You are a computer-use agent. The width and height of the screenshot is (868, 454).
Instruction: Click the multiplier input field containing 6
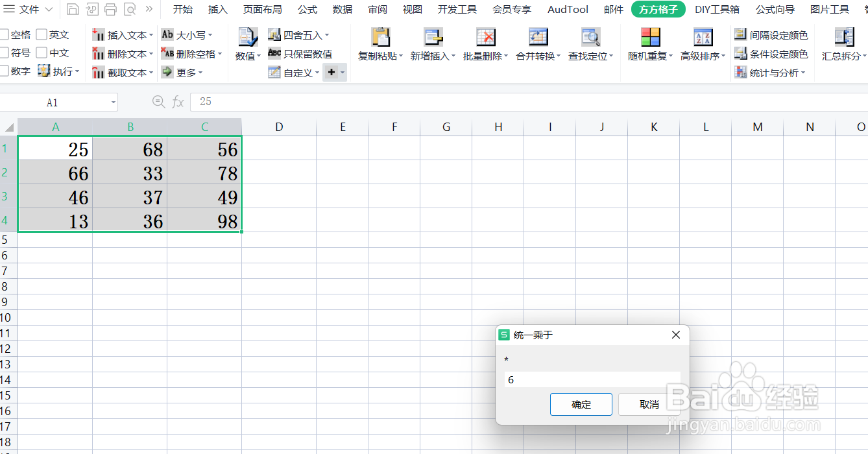[592, 379]
